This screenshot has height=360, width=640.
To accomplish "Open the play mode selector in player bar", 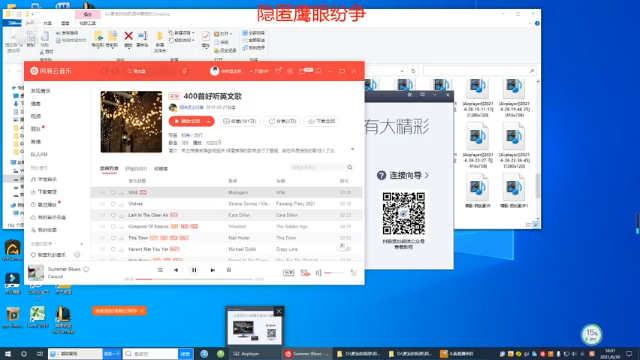I will [160, 270].
